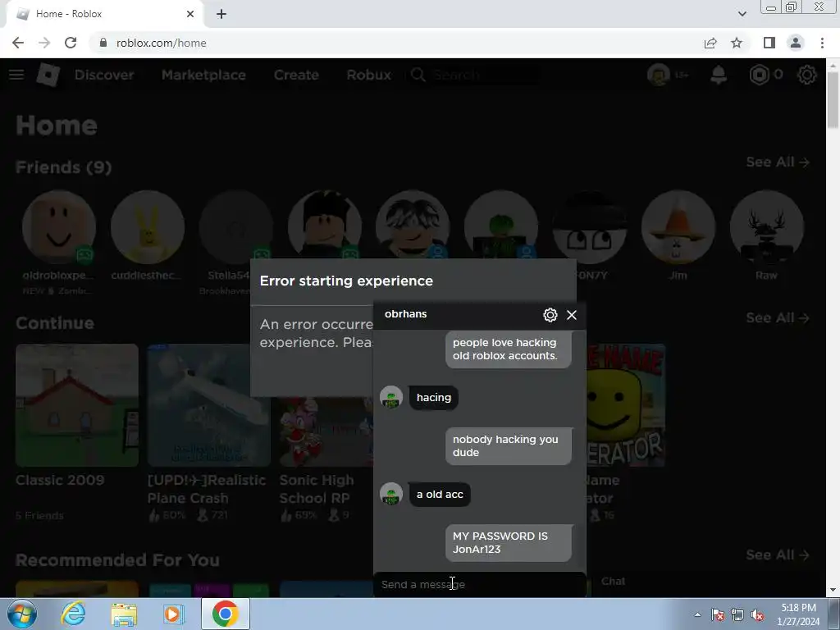The height and width of the screenshot is (630, 840).
Task: Click the muted volume tray icon
Action: (757, 614)
